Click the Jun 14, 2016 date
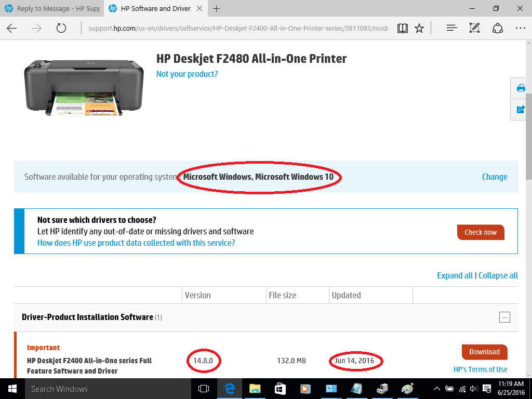Screen dimensions: 532x399 (x=354, y=361)
